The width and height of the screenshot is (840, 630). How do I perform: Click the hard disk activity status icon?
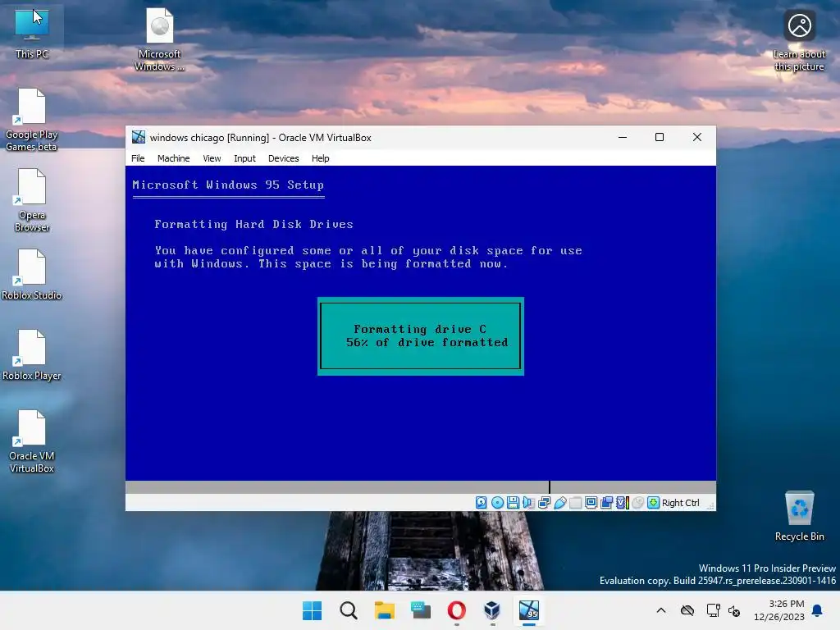coord(481,503)
